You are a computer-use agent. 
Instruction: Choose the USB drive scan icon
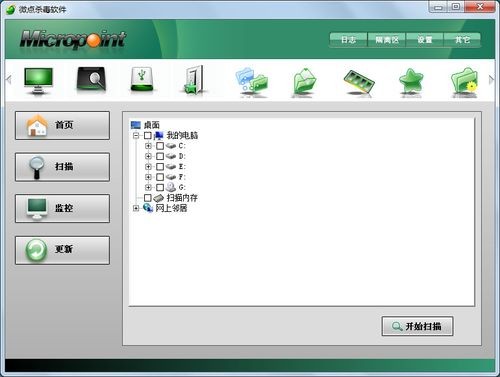click(142, 79)
